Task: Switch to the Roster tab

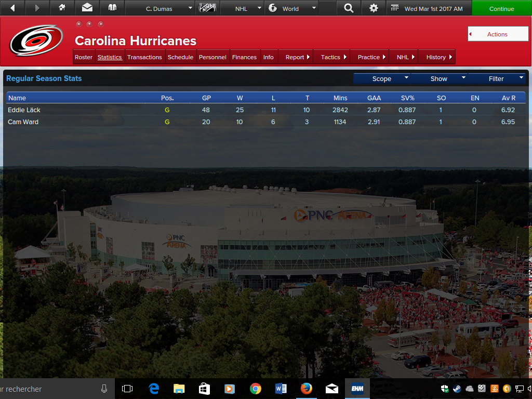Action: [84, 57]
